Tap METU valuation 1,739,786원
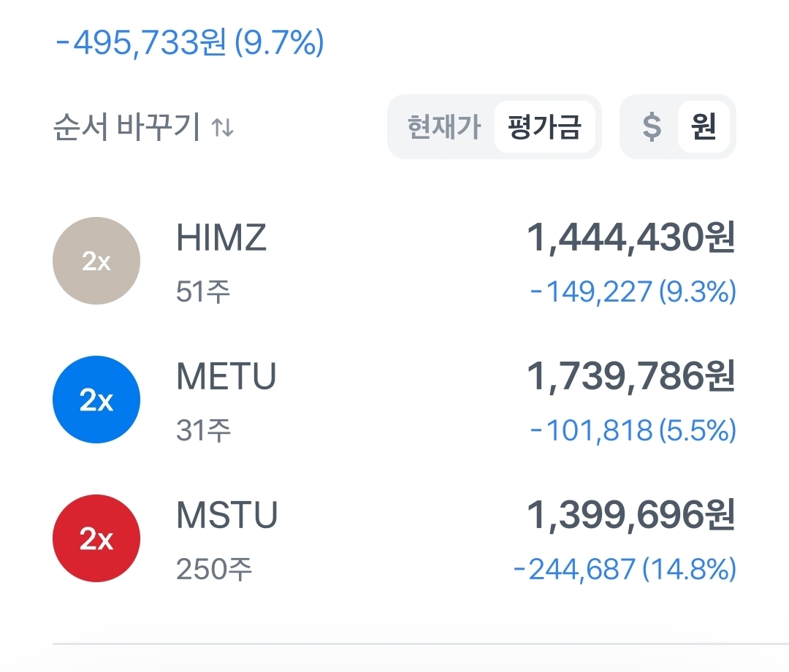This screenshot has width=789, height=672. pyautogui.click(x=630, y=378)
